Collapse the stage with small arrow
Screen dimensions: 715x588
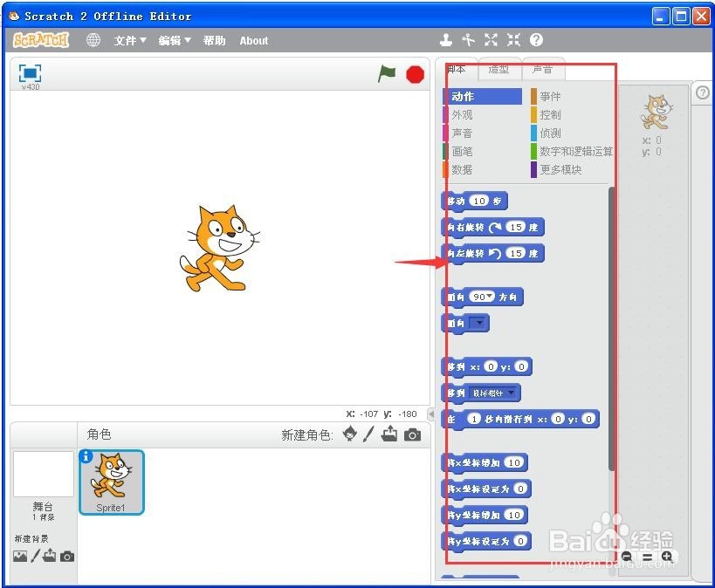(x=431, y=414)
